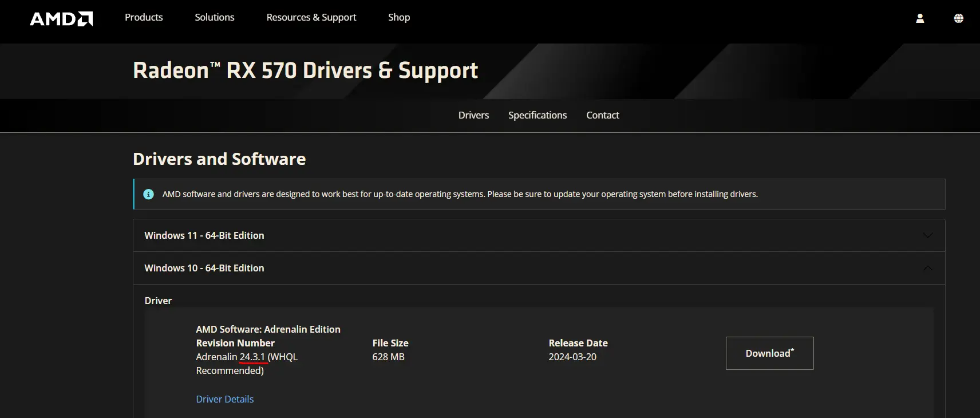Open the Solutions menu

(x=215, y=17)
